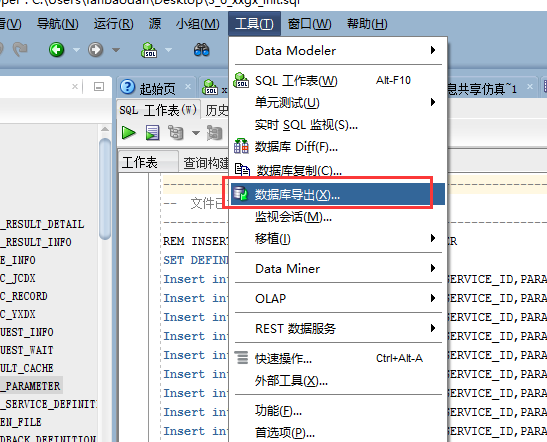
Task: Expand the 移植(I) submenu
Action: point(338,239)
